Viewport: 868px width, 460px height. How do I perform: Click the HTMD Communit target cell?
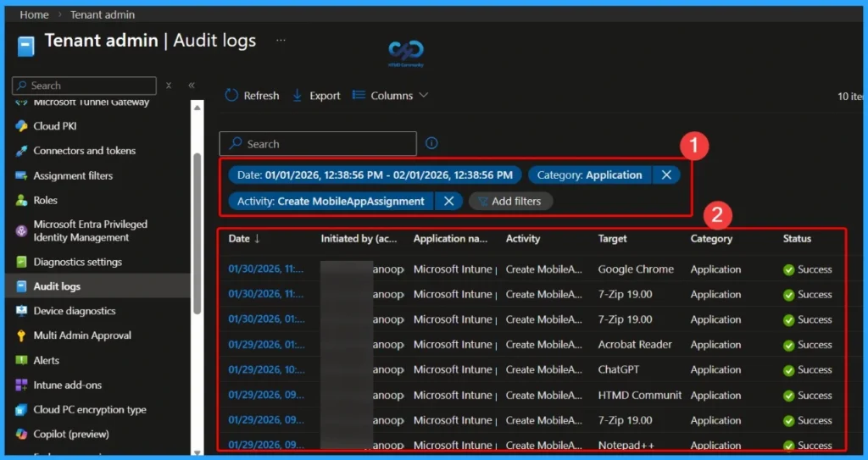pyautogui.click(x=640, y=396)
